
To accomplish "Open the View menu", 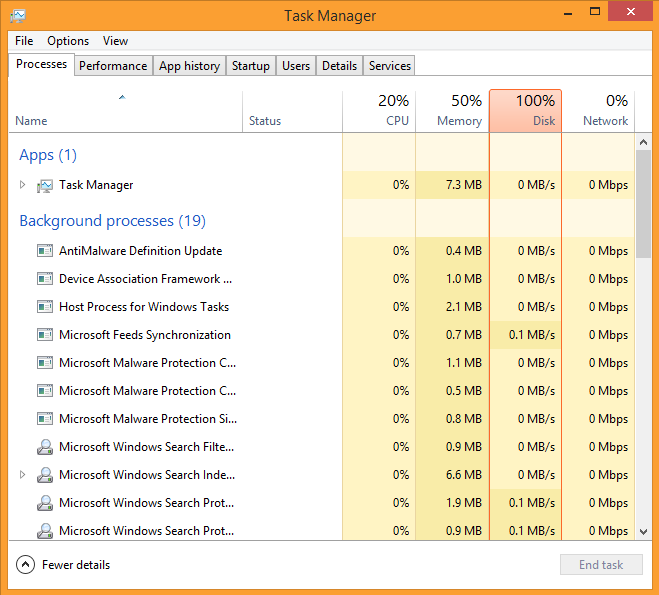I will point(115,41).
